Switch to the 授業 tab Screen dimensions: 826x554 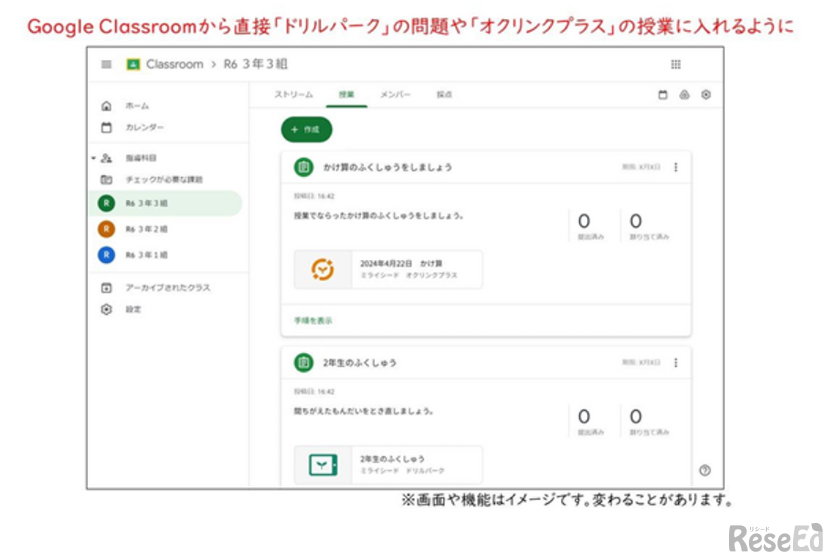(x=347, y=95)
